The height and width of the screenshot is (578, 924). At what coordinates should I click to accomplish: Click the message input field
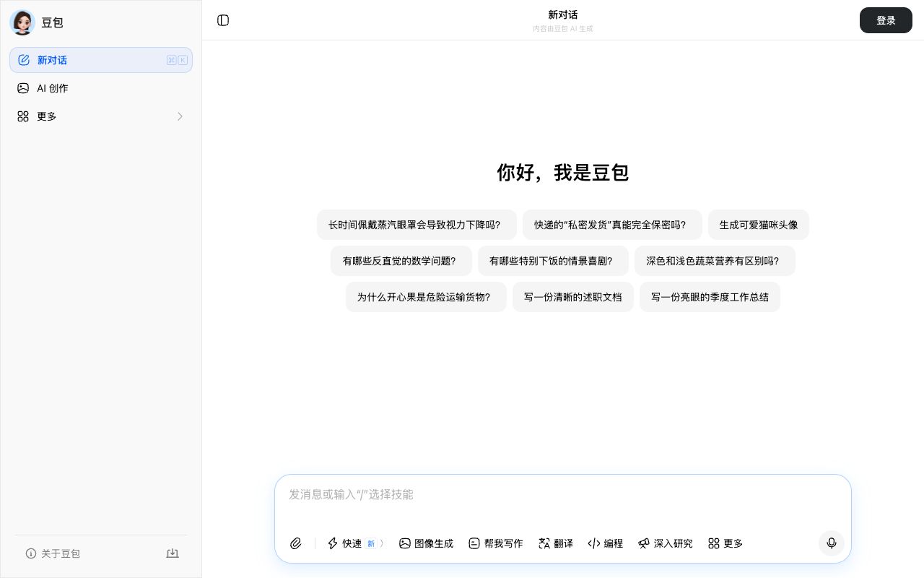click(x=563, y=495)
